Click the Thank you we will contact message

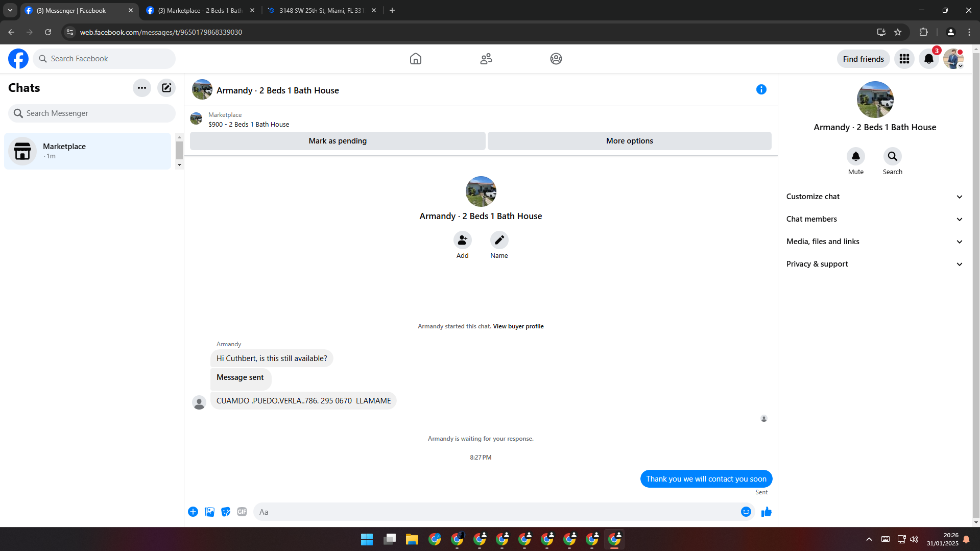click(x=706, y=479)
